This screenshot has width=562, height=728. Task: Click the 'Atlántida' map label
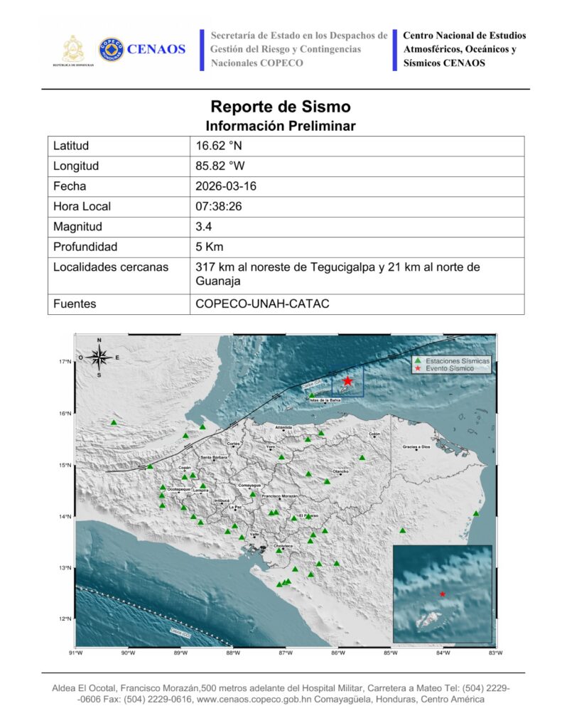(283, 427)
